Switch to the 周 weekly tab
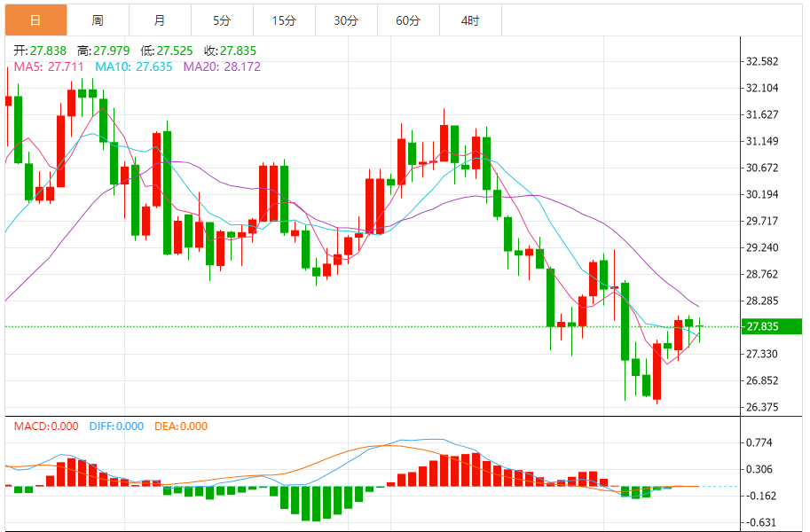 (x=98, y=20)
